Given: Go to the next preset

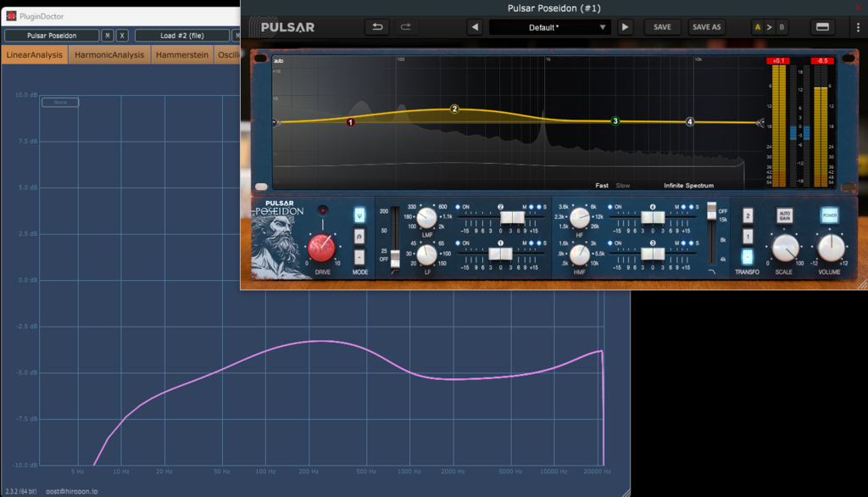Looking at the screenshot, I should click(625, 27).
